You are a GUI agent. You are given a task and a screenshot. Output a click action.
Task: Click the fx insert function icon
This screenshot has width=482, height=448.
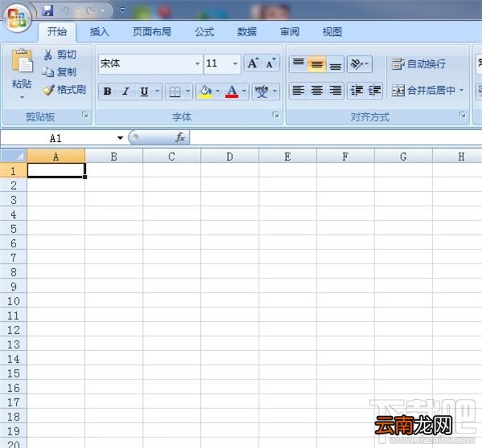point(180,137)
